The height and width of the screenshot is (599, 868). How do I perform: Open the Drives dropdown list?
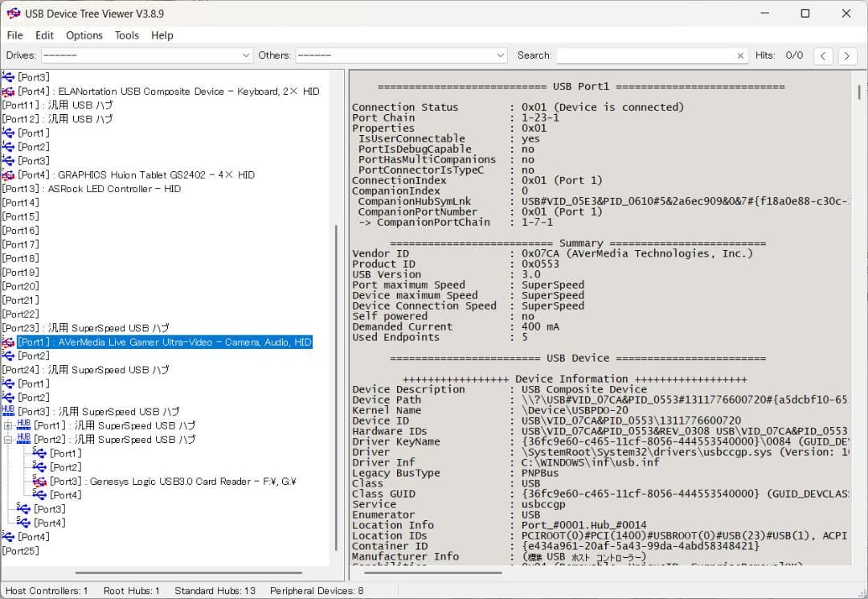(x=246, y=55)
